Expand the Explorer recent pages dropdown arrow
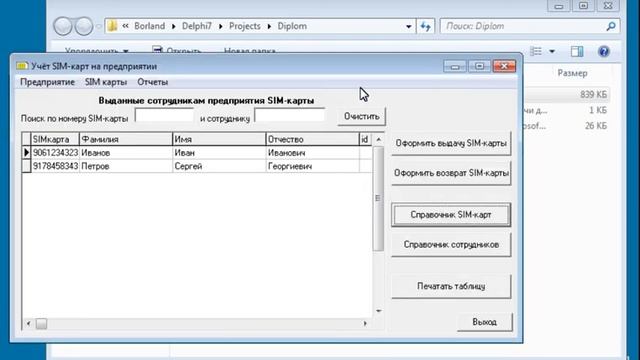Image resolution: width=640 pixels, height=360 pixels. (98, 27)
